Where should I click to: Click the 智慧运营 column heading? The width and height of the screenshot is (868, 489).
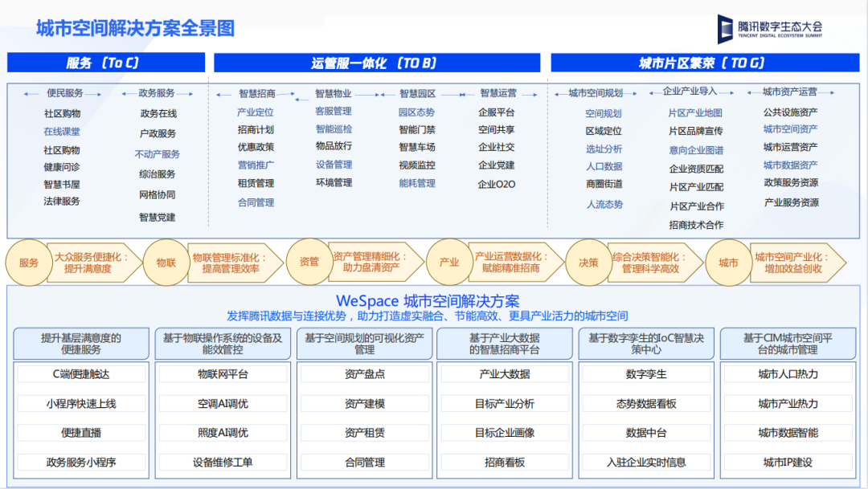point(498,93)
